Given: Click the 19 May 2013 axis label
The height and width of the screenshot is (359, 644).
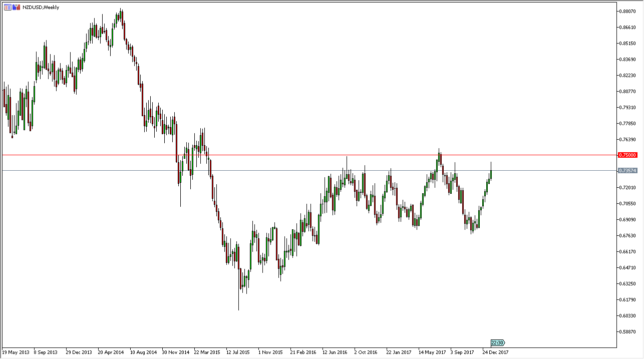Looking at the screenshot, I should [16, 352].
